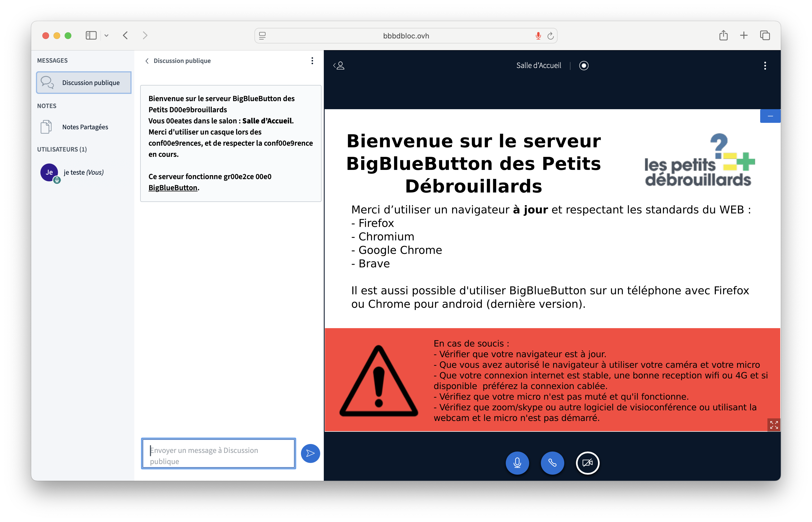Image resolution: width=812 pixels, height=522 pixels.
Task: Click the user avatar je teste
Action: pos(50,172)
